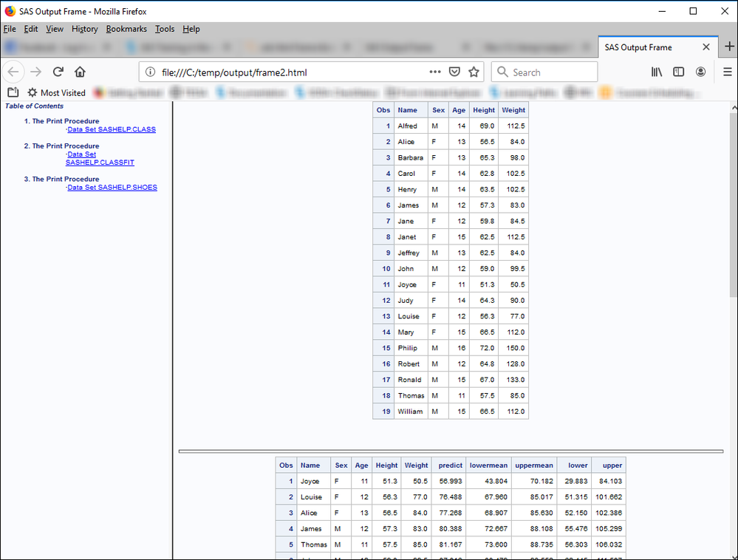Open page actions three-dot menu
The image size is (738, 560).
pyautogui.click(x=435, y=72)
